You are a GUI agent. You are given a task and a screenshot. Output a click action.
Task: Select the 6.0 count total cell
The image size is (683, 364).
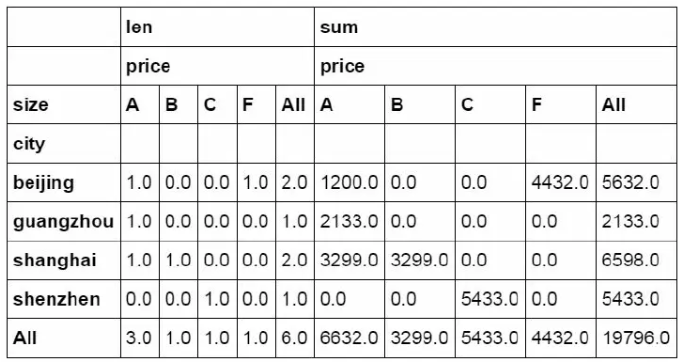(295, 338)
